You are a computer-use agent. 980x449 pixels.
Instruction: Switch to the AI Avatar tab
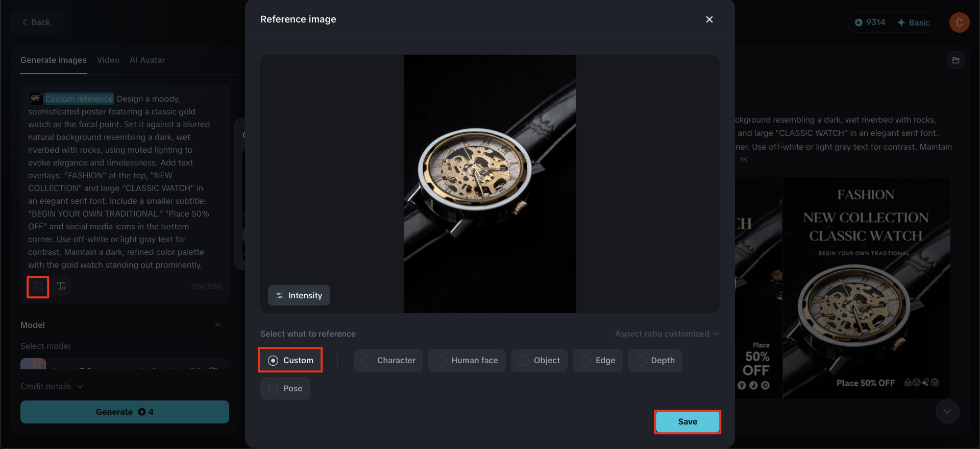point(147,60)
